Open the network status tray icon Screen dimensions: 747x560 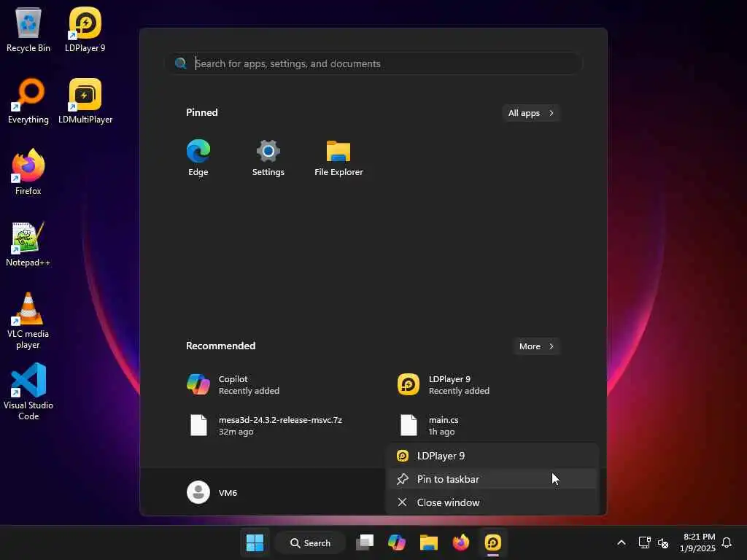point(644,542)
